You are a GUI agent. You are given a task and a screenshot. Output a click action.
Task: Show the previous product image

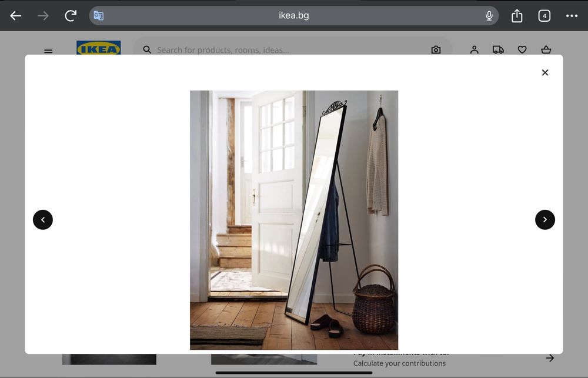pyautogui.click(x=43, y=220)
